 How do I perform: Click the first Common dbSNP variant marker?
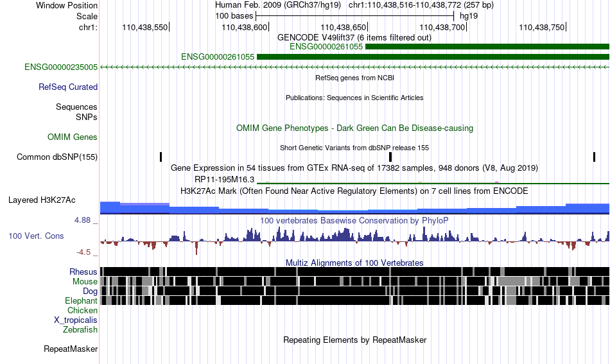pos(161,157)
